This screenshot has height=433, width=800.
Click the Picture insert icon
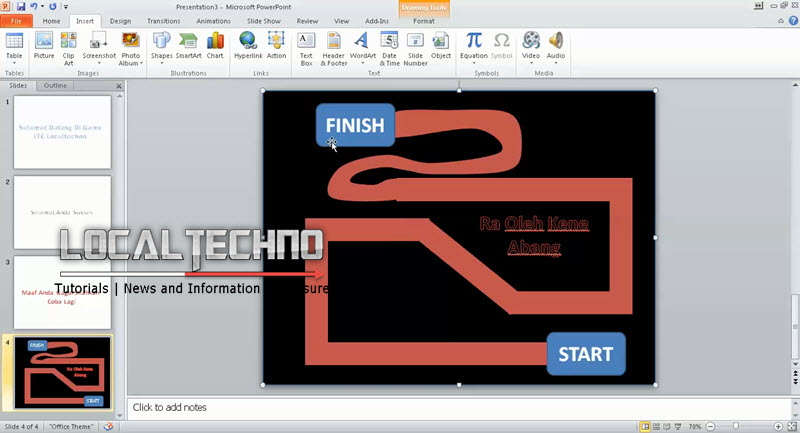[x=44, y=45]
